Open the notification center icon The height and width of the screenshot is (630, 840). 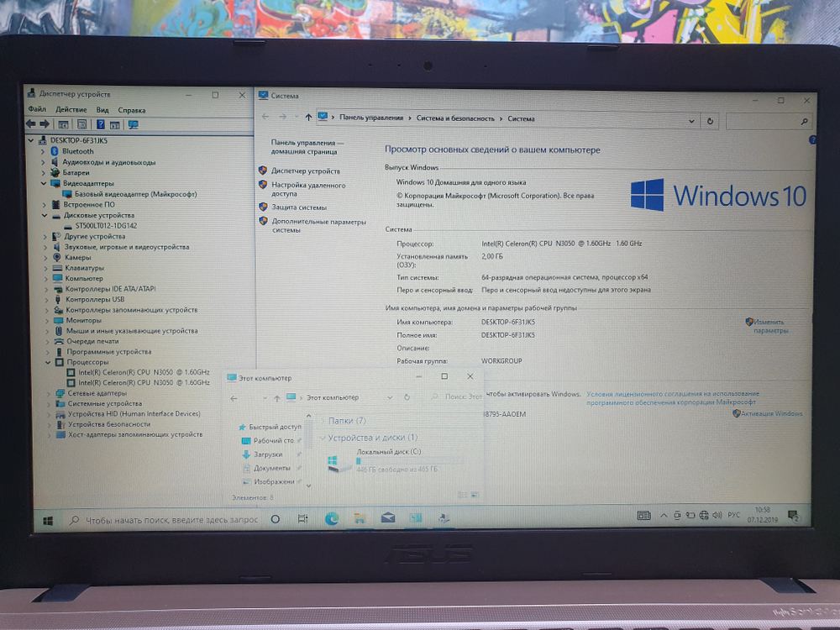pyautogui.click(x=794, y=516)
